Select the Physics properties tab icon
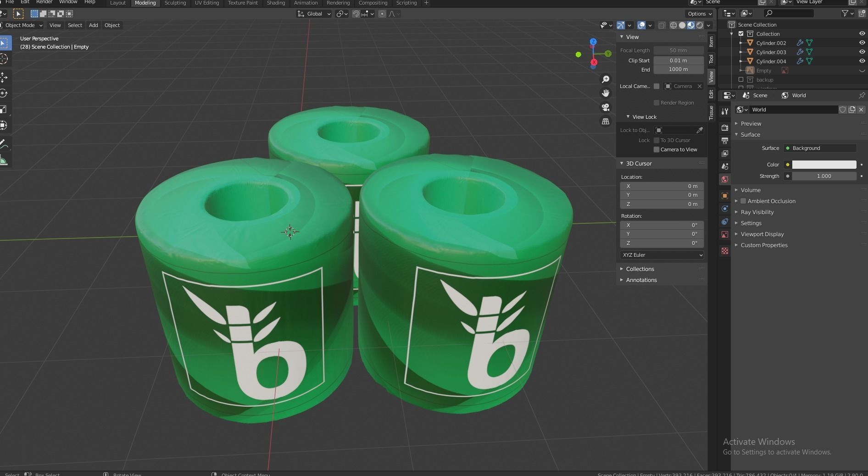Image resolution: width=868 pixels, height=476 pixels. (x=725, y=222)
